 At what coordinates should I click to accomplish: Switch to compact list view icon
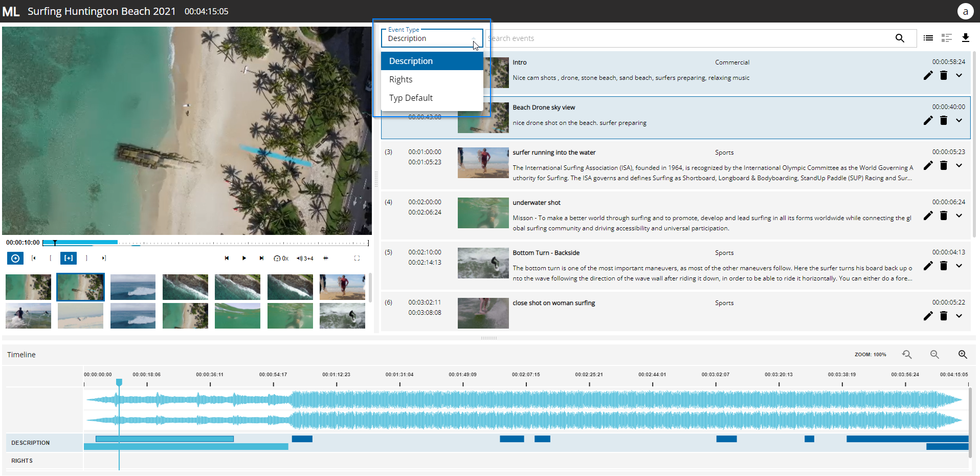[x=928, y=38]
